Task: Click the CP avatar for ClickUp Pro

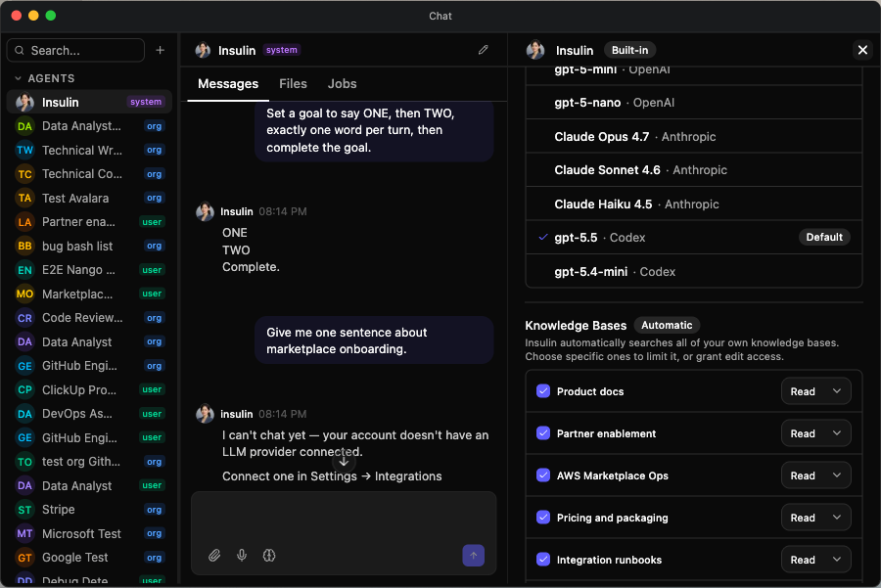Action: pos(24,389)
